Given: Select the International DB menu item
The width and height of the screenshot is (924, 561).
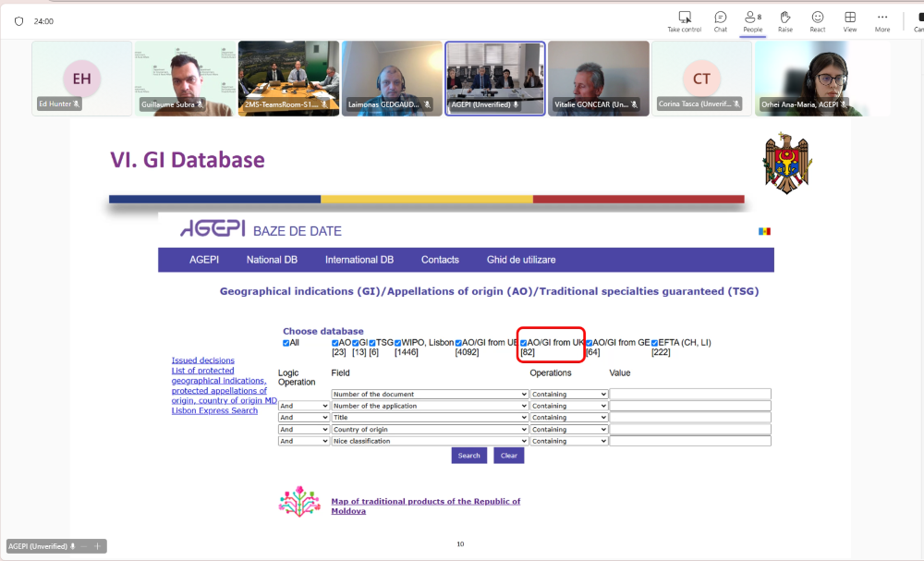Looking at the screenshot, I should (x=359, y=260).
